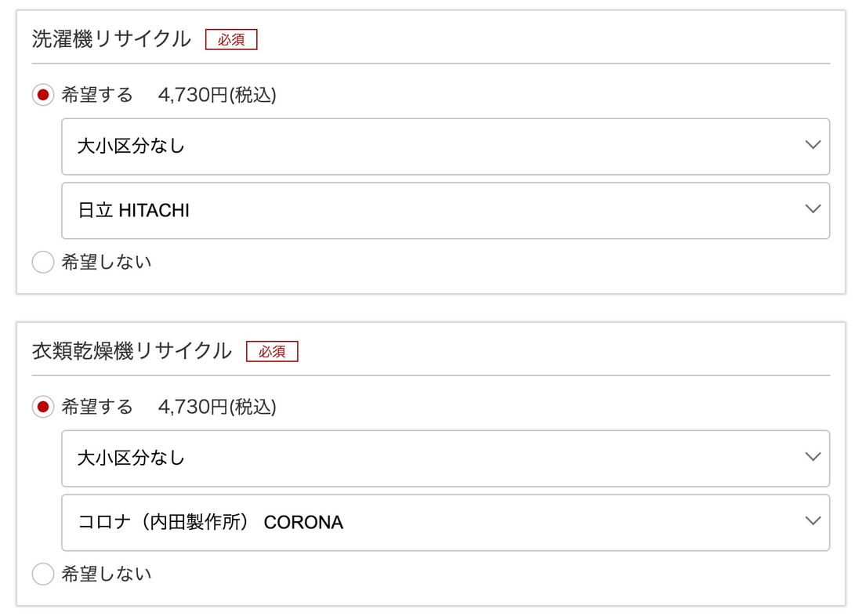Click chevron arrow on dryer CORONA dropdown
Screen dimensions: 862x616
tap(813, 522)
